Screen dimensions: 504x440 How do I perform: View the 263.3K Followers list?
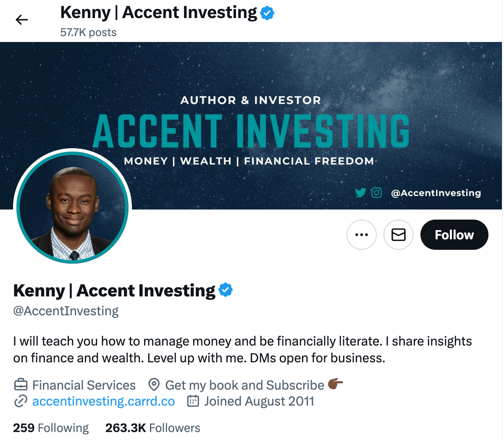[152, 428]
